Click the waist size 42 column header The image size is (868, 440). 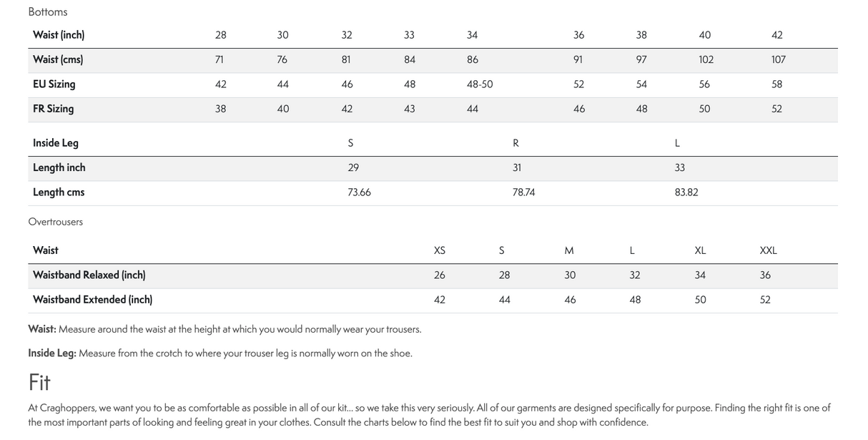click(776, 35)
